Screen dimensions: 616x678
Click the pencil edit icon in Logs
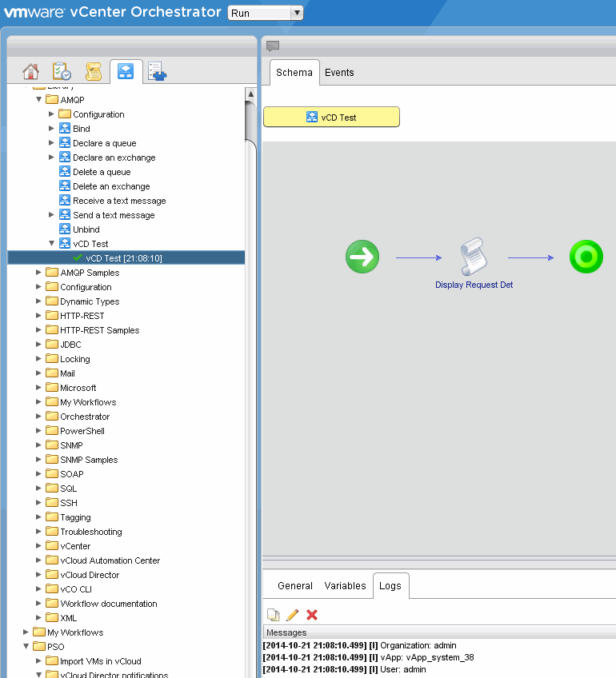click(293, 615)
